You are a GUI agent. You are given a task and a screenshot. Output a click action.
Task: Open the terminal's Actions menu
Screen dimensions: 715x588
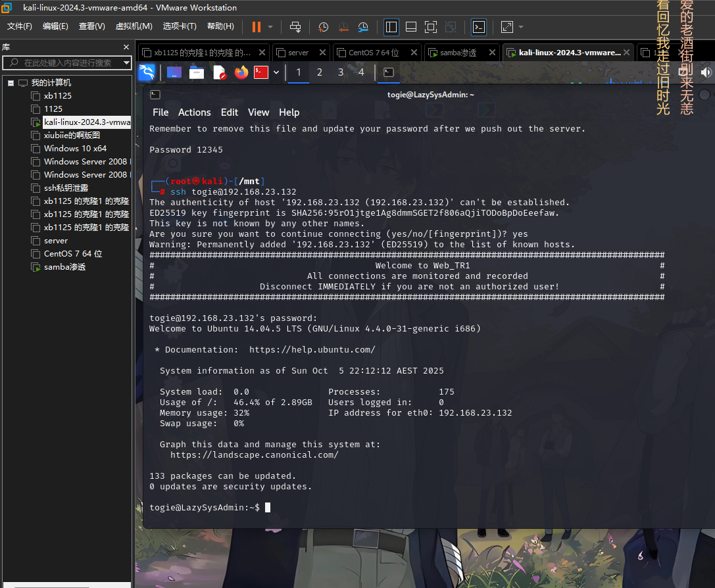coord(194,112)
